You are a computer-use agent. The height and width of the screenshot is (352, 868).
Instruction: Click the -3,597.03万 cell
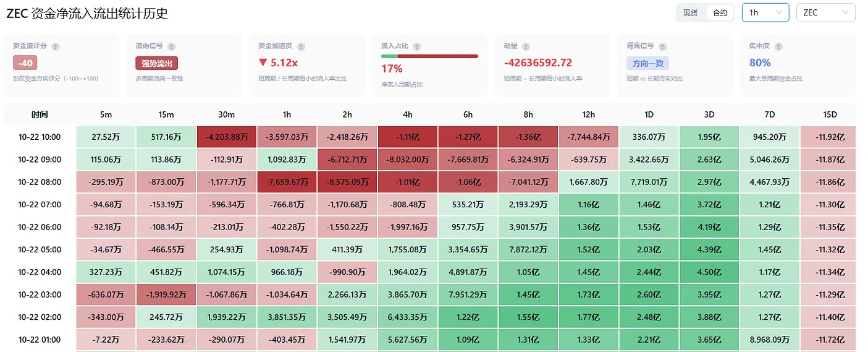click(x=287, y=137)
